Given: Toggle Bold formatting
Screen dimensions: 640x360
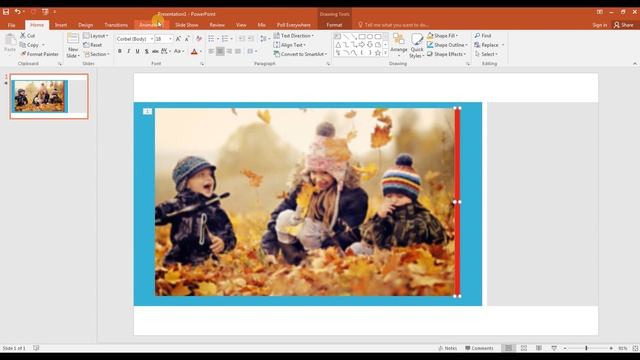Looking at the screenshot, I should click(120, 51).
